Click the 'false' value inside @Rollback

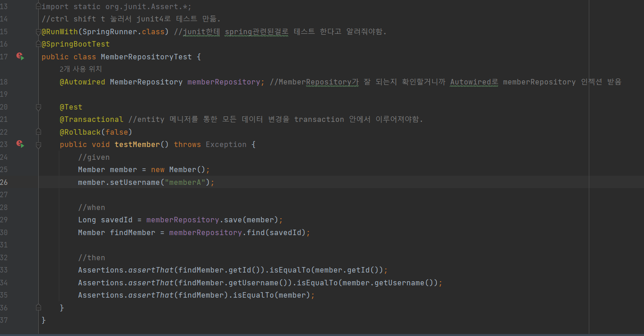(x=117, y=132)
